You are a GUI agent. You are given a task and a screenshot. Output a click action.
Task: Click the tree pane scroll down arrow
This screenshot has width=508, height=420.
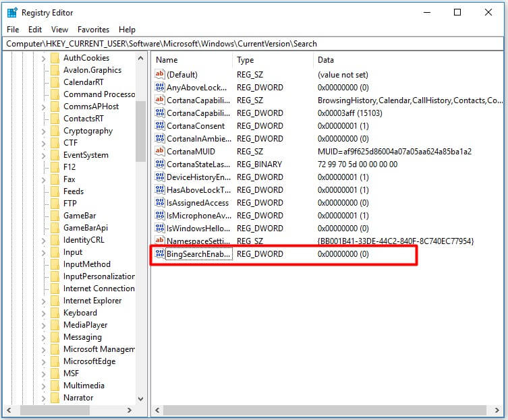pyautogui.click(x=140, y=398)
